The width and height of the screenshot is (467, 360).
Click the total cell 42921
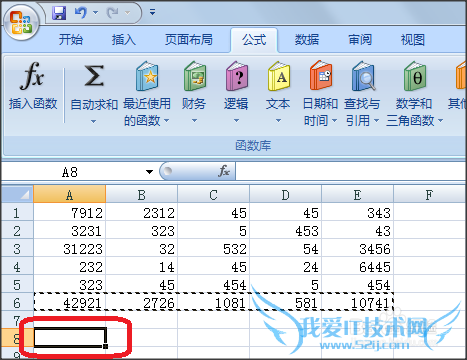pos(69,303)
